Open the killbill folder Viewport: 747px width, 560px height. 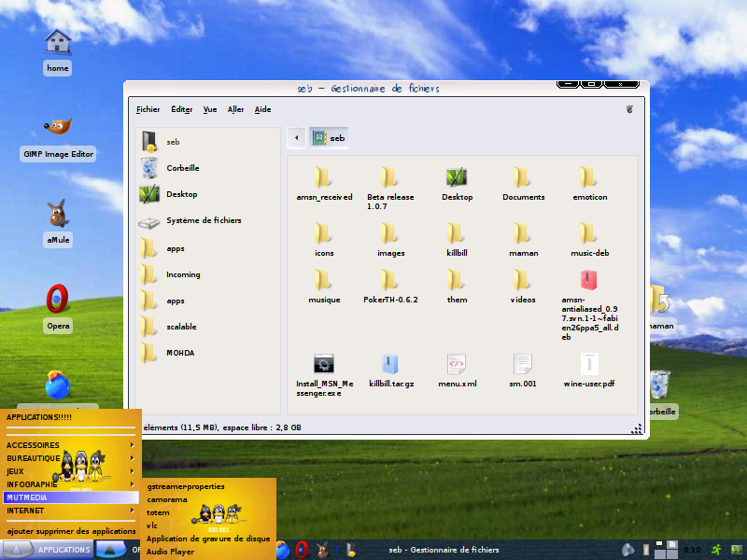point(457,240)
